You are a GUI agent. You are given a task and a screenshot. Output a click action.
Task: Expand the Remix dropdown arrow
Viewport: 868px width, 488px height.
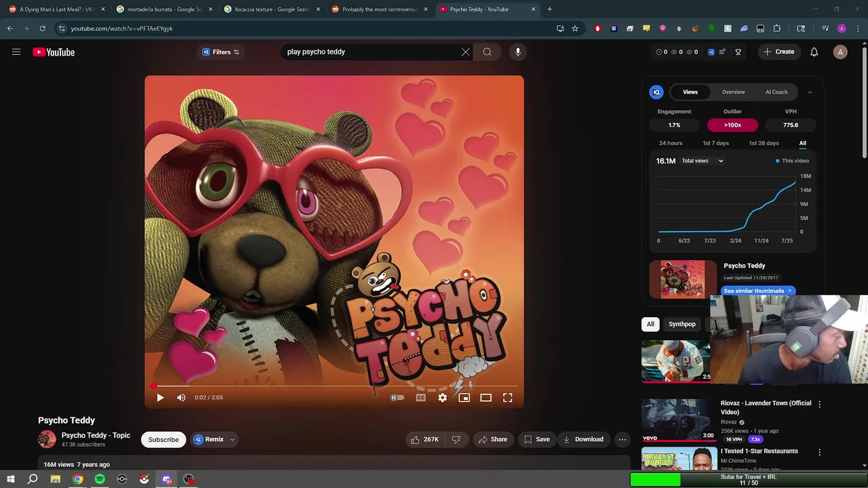coord(232,439)
